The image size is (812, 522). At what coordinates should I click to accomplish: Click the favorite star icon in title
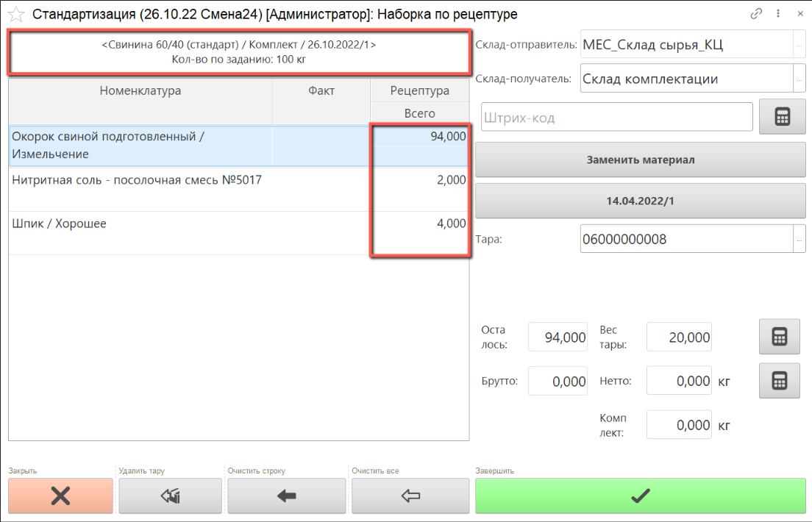tap(15, 14)
